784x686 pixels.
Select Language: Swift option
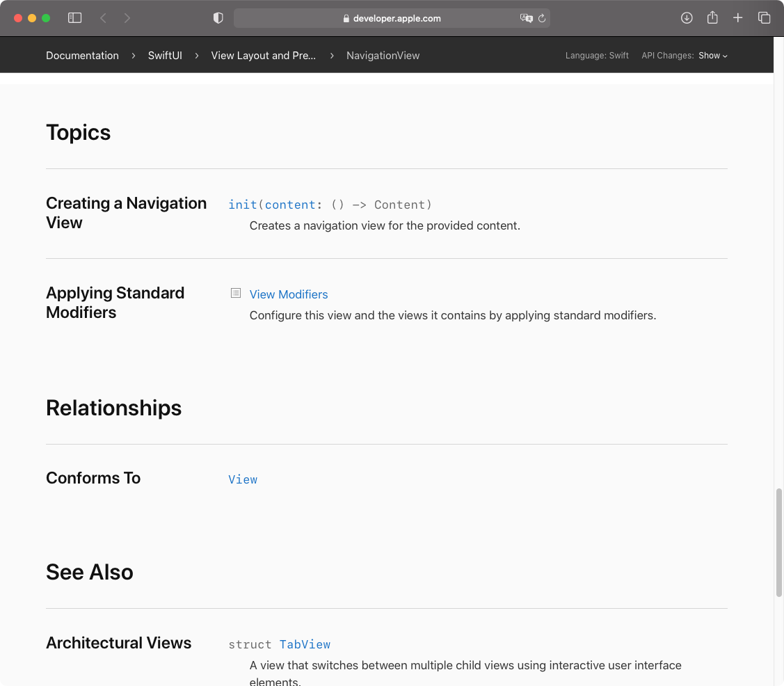point(596,56)
